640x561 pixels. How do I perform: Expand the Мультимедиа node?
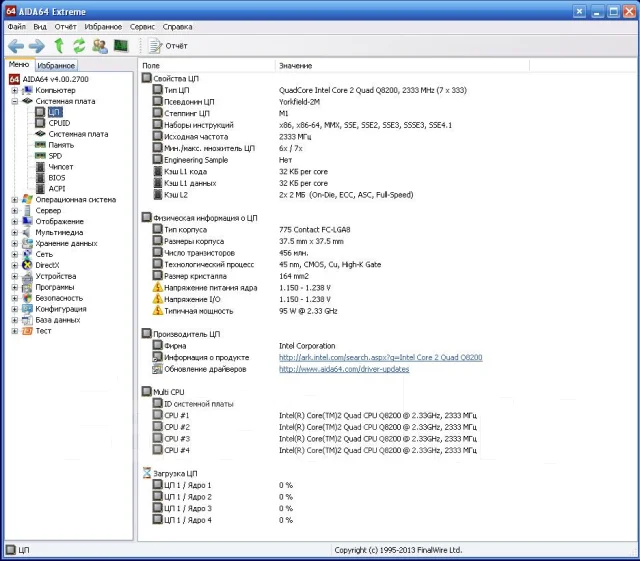coord(15,232)
